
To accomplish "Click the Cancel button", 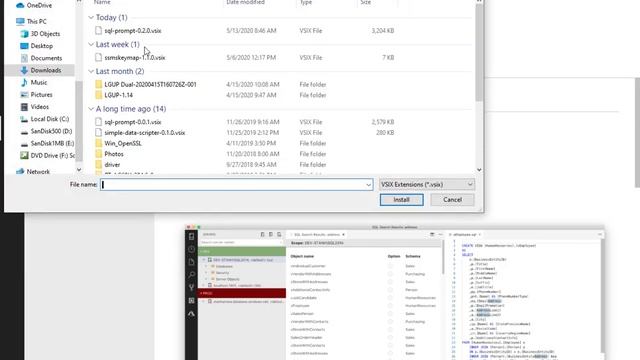I will coord(452,200).
